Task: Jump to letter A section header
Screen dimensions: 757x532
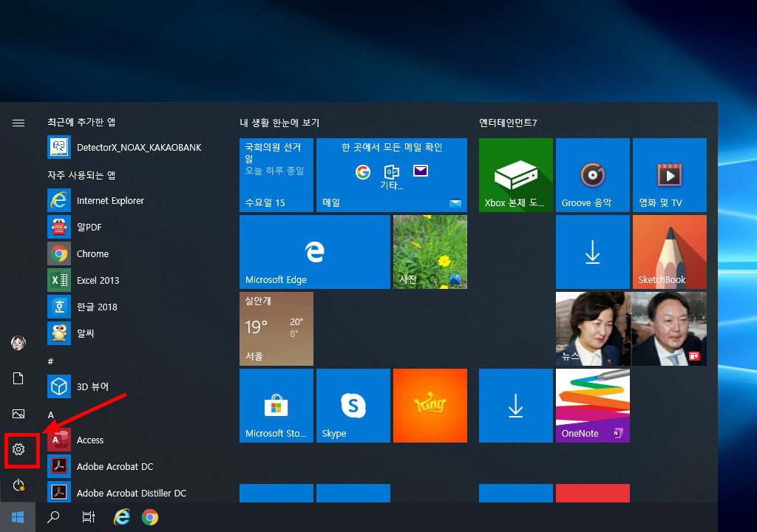Action: pyautogui.click(x=51, y=415)
